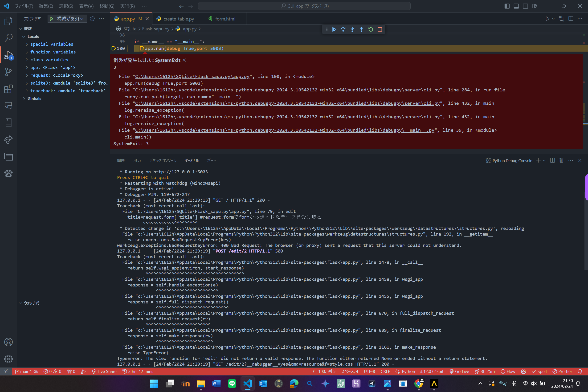588x392 pixels.
Task: Open the Search view in activity bar
Action: point(8,38)
